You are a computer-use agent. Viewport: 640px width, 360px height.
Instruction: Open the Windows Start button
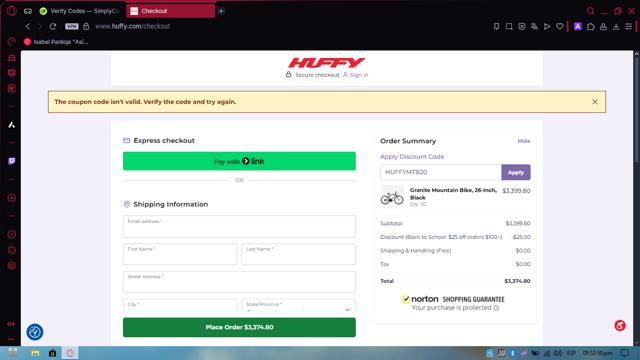tap(12, 353)
